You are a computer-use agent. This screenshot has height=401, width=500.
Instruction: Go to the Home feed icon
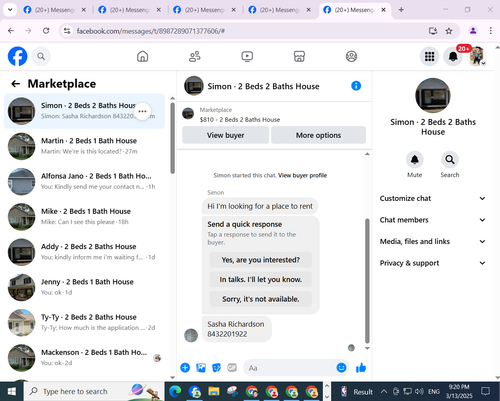click(x=142, y=56)
